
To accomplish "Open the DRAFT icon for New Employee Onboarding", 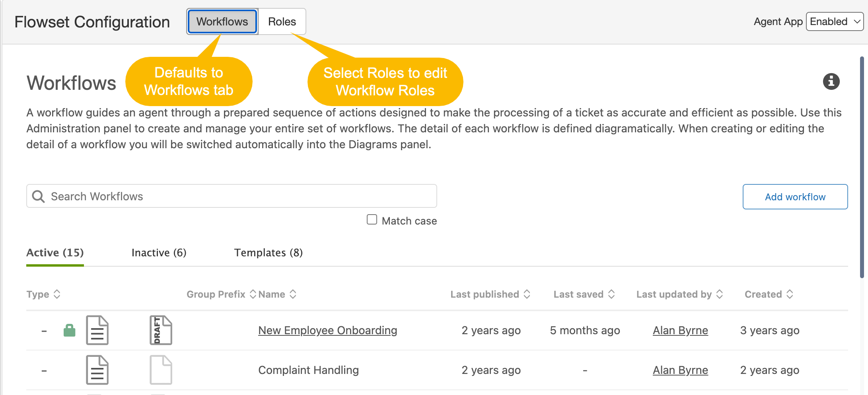I will click(x=161, y=330).
